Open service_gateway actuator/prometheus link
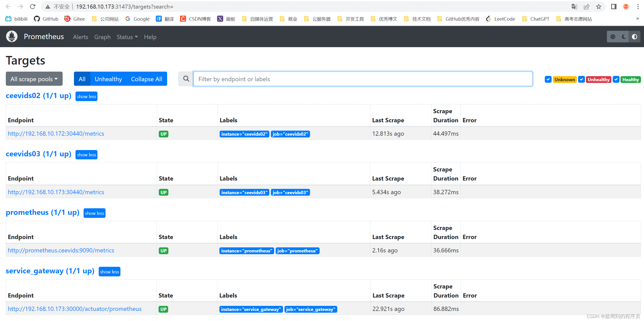 coord(75,309)
